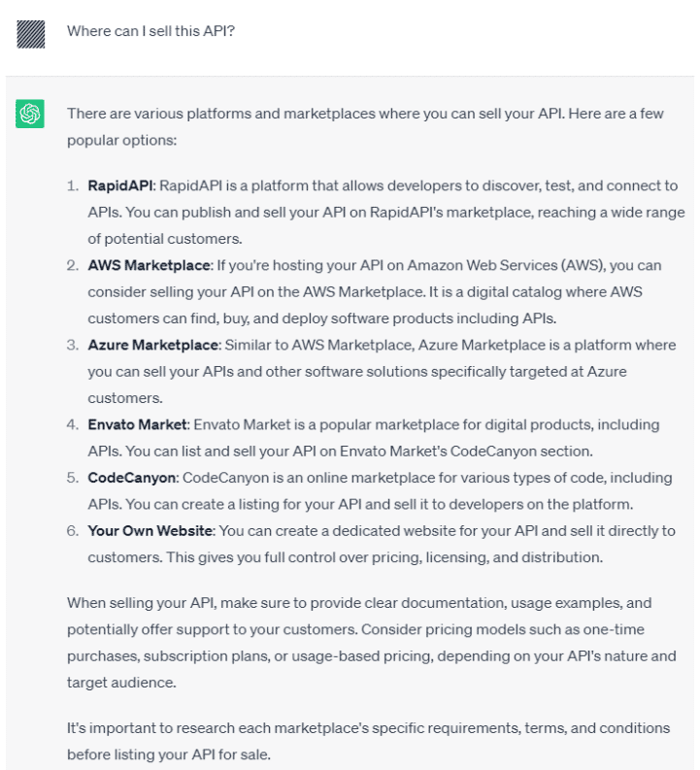The width and height of the screenshot is (700, 770).
Task: Click the bold AWS Marketplace heading
Action: [149, 265]
